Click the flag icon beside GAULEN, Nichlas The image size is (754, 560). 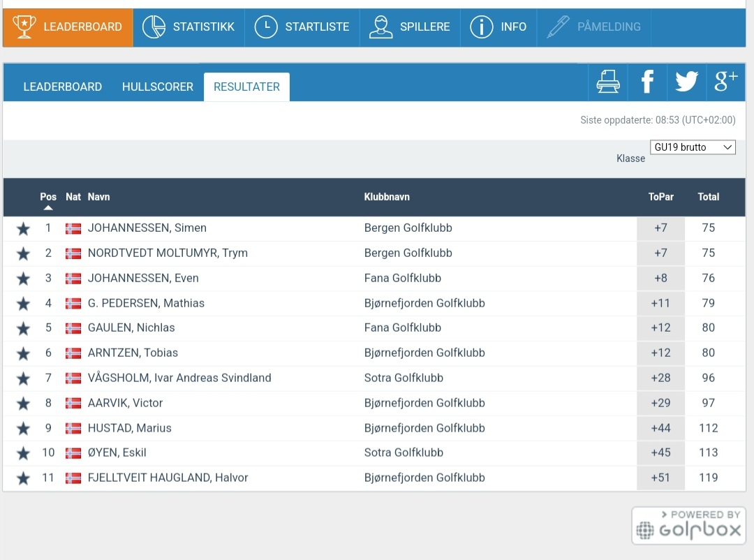(x=73, y=329)
